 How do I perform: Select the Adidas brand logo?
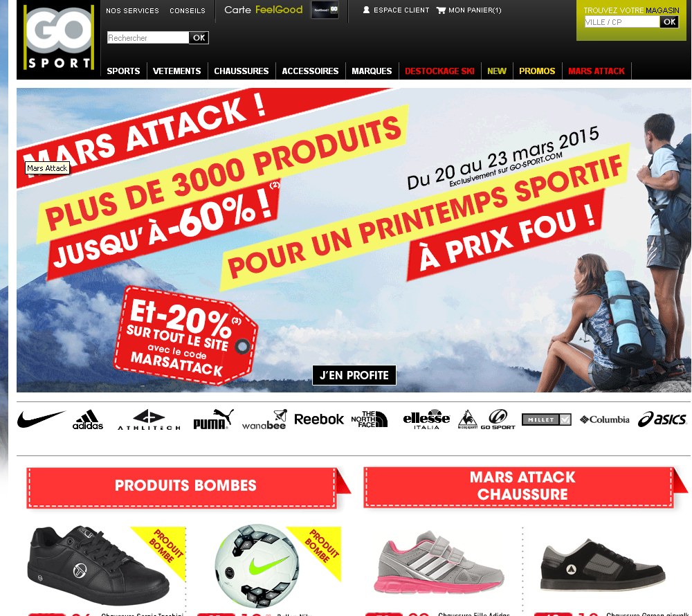pos(87,419)
